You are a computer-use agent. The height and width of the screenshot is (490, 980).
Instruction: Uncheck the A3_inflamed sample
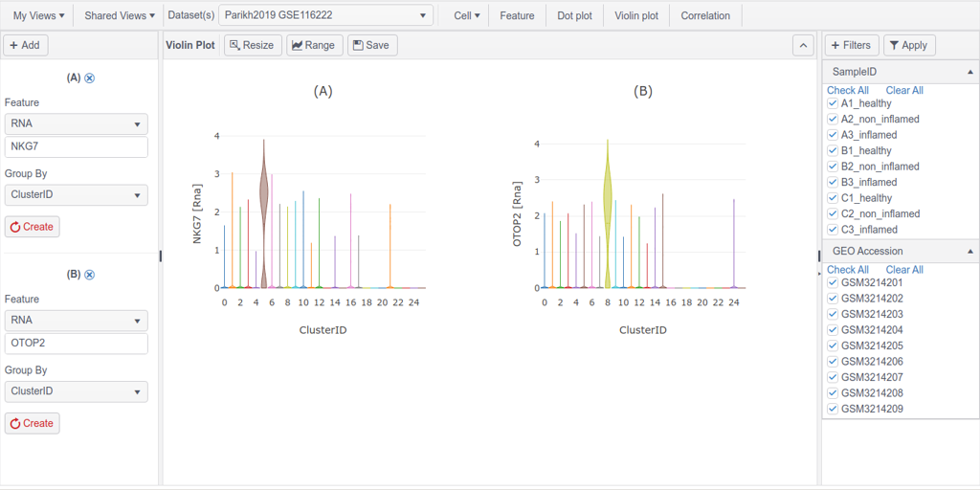point(833,134)
